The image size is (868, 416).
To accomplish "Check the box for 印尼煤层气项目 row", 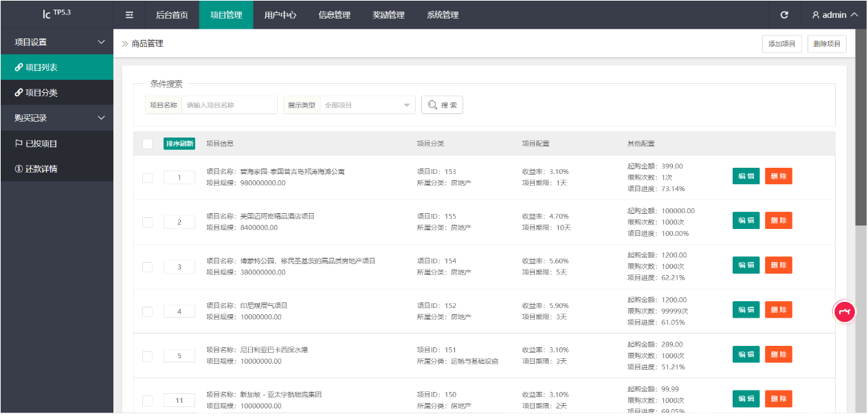I will pos(147,311).
